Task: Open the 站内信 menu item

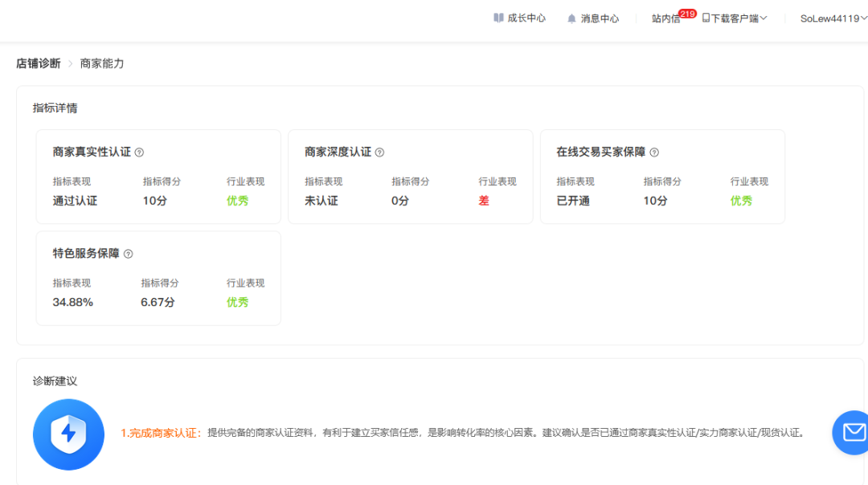Action: point(666,17)
